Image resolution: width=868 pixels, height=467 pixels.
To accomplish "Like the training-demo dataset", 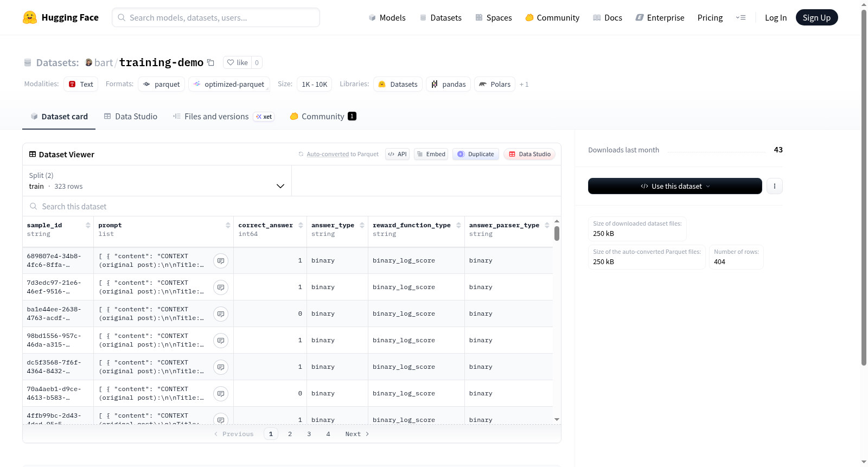I will point(237,62).
